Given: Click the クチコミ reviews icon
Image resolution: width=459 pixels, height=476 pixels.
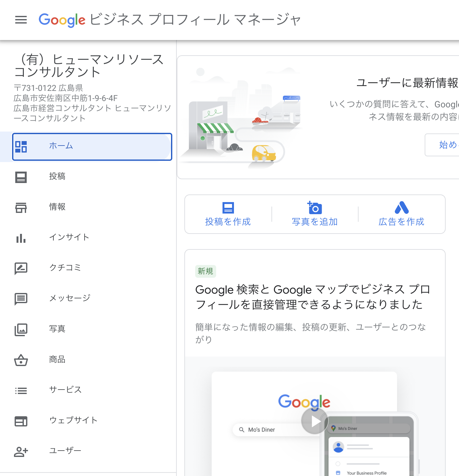Looking at the screenshot, I should pyautogui.click(x=21, y=269).
